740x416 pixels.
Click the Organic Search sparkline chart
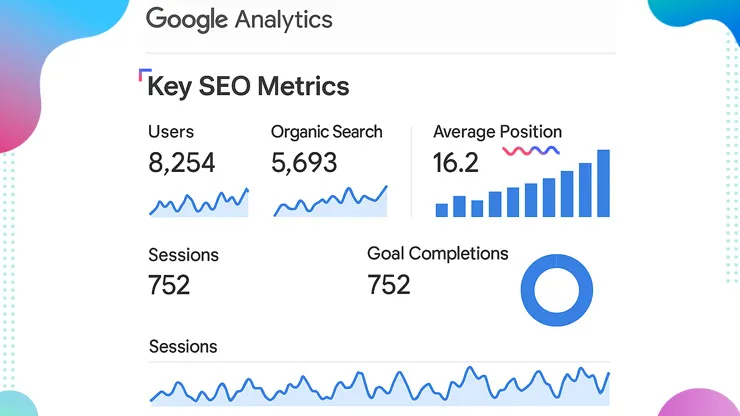[x=330, y=203]
